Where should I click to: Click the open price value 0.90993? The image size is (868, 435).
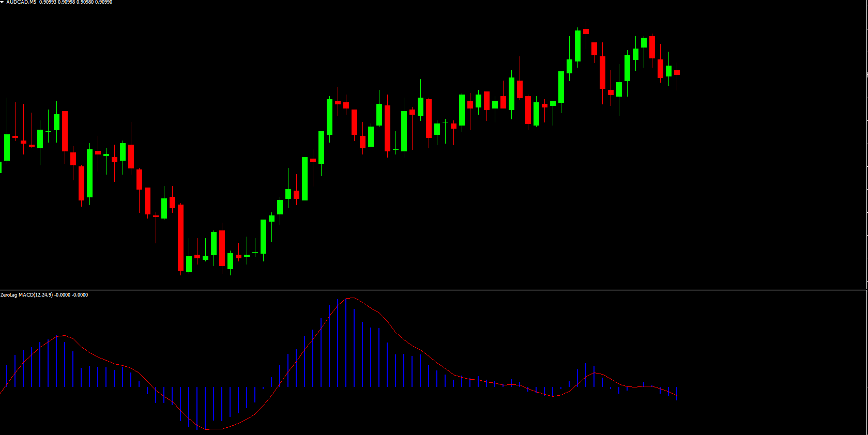click(x=48, y=2)
